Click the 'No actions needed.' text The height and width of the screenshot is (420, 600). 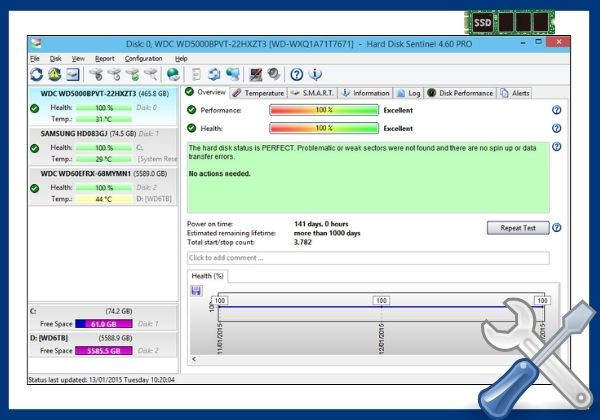point(219,174)
